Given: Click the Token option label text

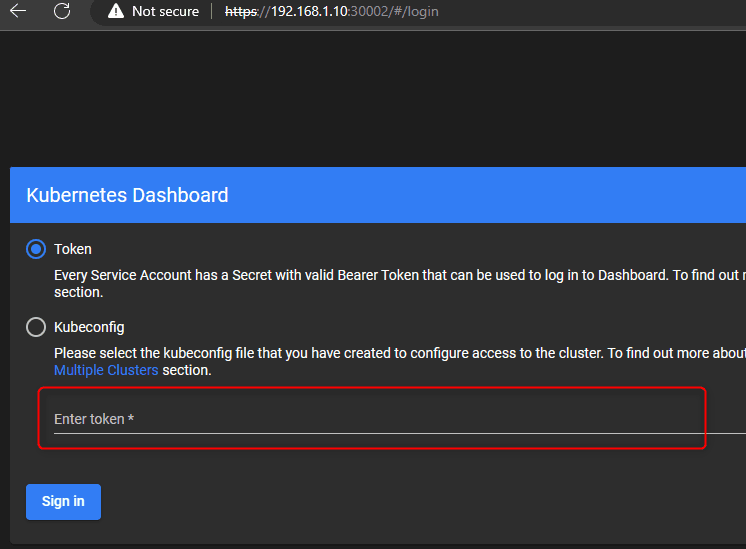Looking at the screenshot, I should click(x=73, y=249).
